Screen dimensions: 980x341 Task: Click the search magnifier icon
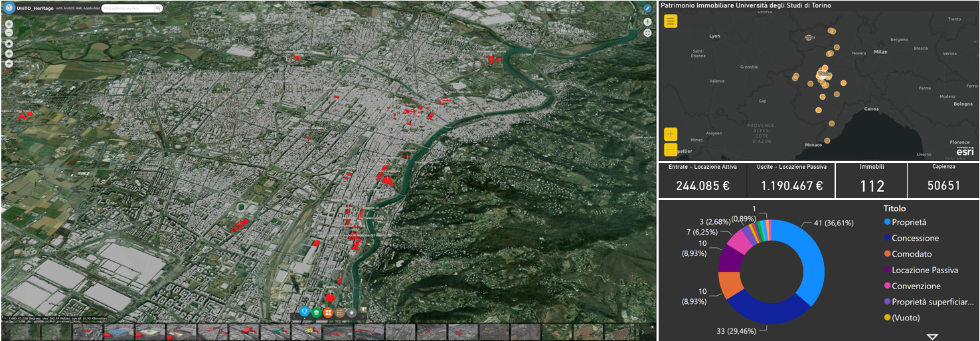click(x=159, y=9)
